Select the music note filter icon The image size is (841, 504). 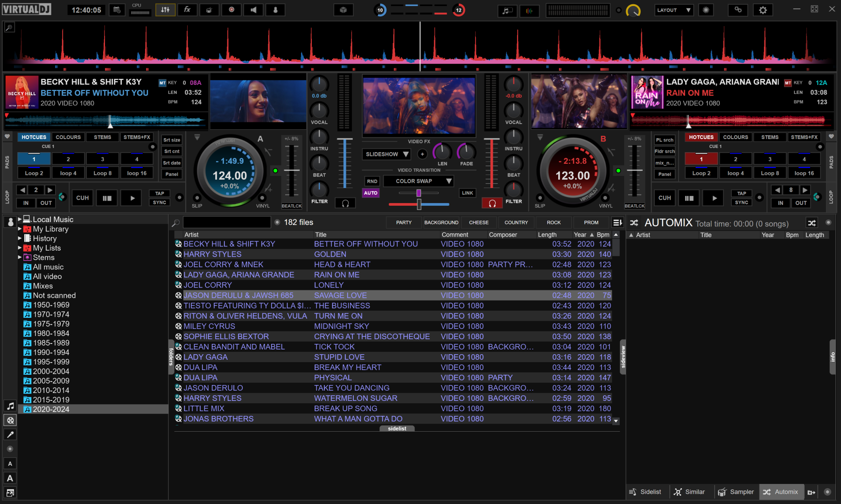tap(10, 406)
